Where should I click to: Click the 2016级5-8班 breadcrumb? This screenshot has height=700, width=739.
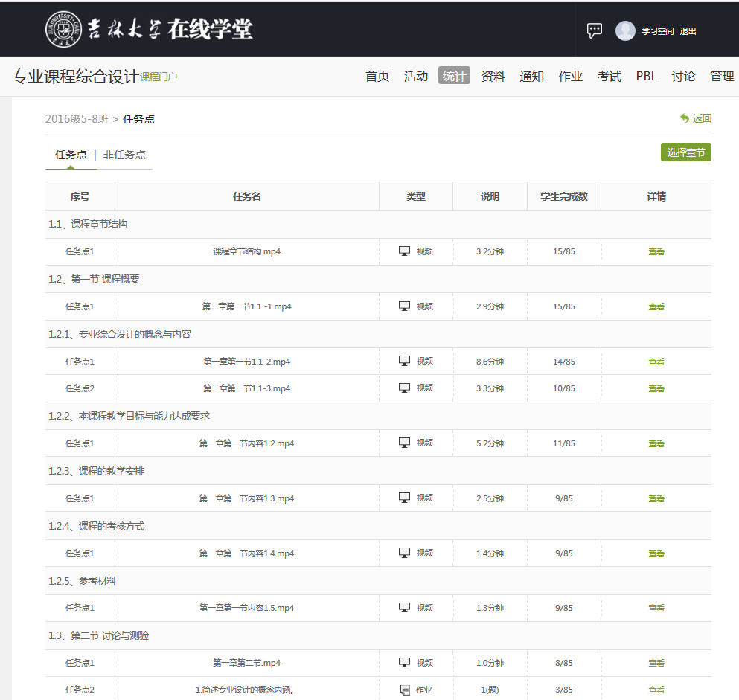pos(77,119)
